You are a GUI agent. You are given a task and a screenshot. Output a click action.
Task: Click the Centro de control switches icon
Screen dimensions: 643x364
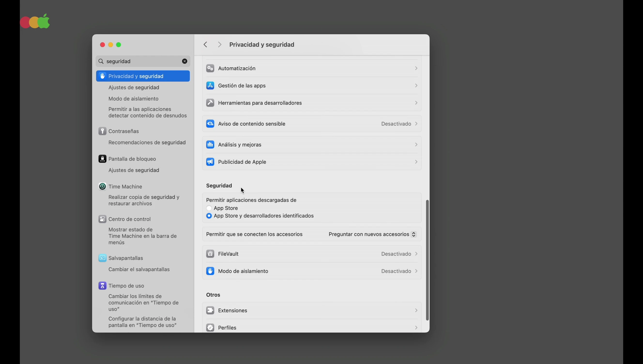click(x=102, y=219)
